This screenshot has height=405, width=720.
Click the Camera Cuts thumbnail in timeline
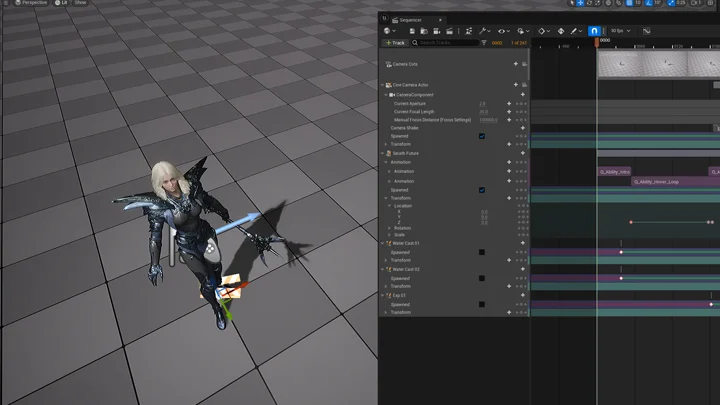tap(659, 64)
